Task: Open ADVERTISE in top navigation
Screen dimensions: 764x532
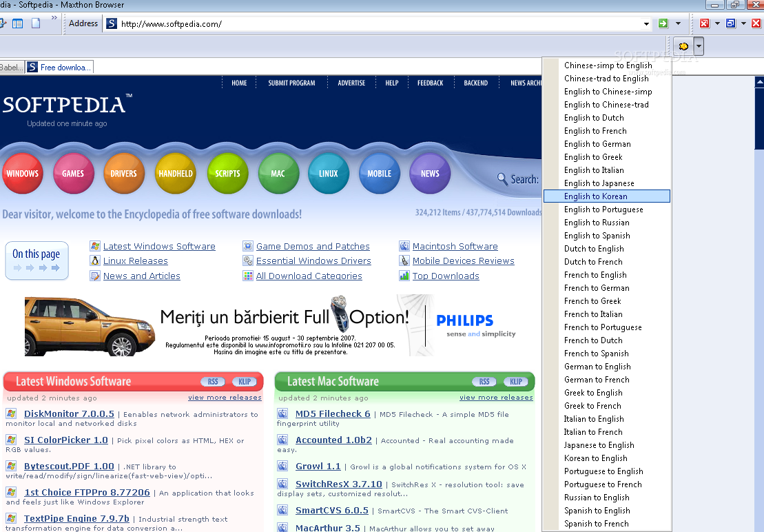Action: click(351, 83)
